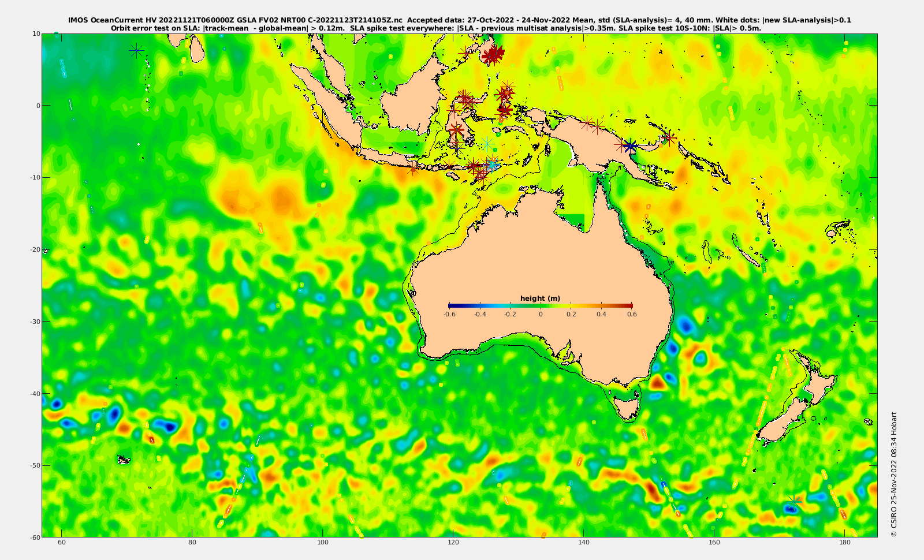This screenshot has height=560, width=924.
Task: Click the x-axis tick label 160
Action: pos(714,543)
